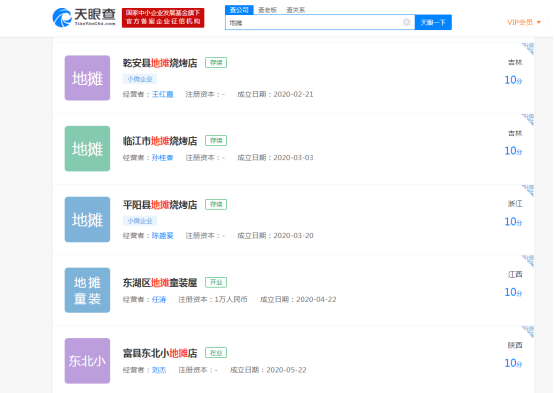Image resolution: width=554 pixels, height=393 pixels.
Task: Click 陕西 region label on 富县 card
Action: point(515,345)
